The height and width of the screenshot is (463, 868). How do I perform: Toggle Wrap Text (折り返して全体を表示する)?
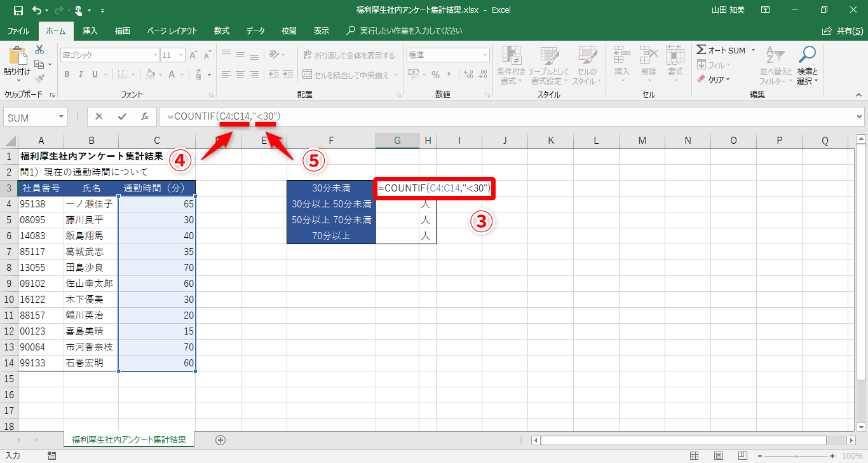348,55
